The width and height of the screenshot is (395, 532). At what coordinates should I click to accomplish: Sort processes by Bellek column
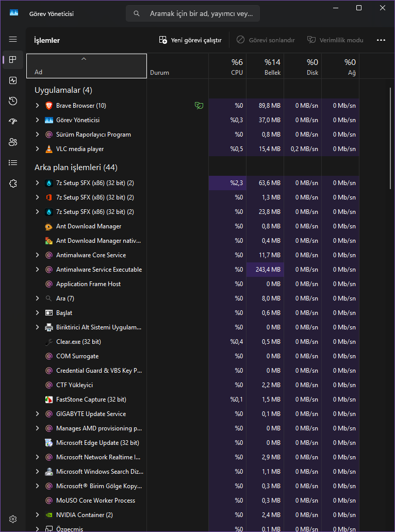(x=265, y=67)
